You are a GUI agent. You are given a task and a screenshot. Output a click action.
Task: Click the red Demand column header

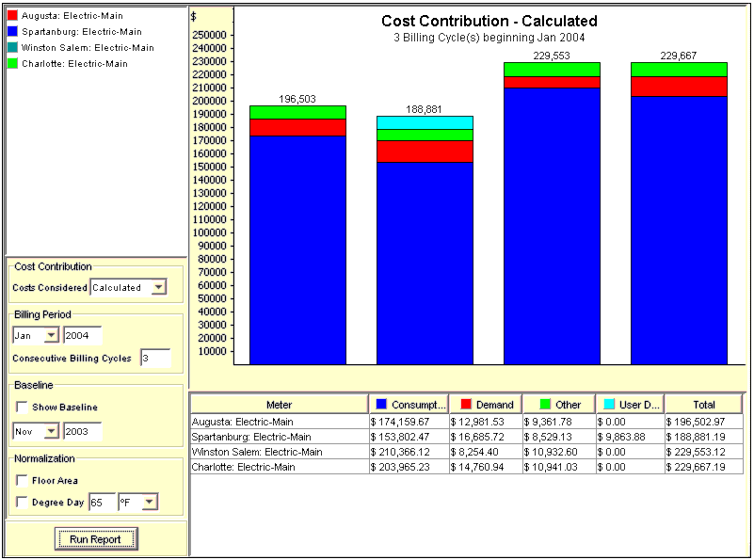click(485, 405)
